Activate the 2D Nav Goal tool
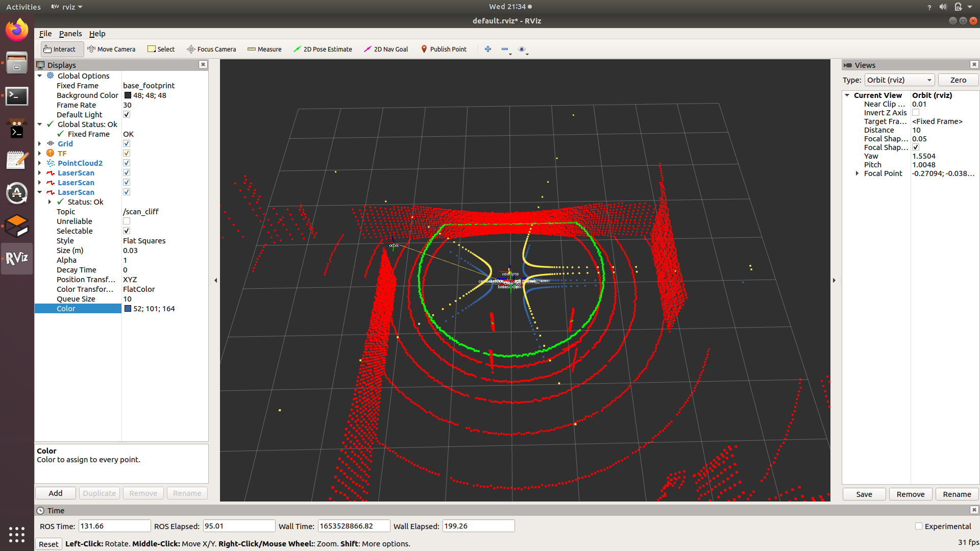The image size is (980, 551). (x=386, y=49)
